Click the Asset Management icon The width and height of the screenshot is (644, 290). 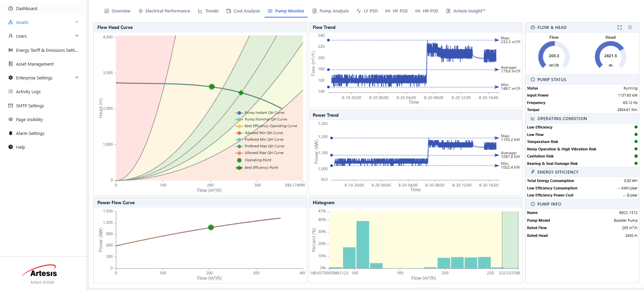click(10, 64)
